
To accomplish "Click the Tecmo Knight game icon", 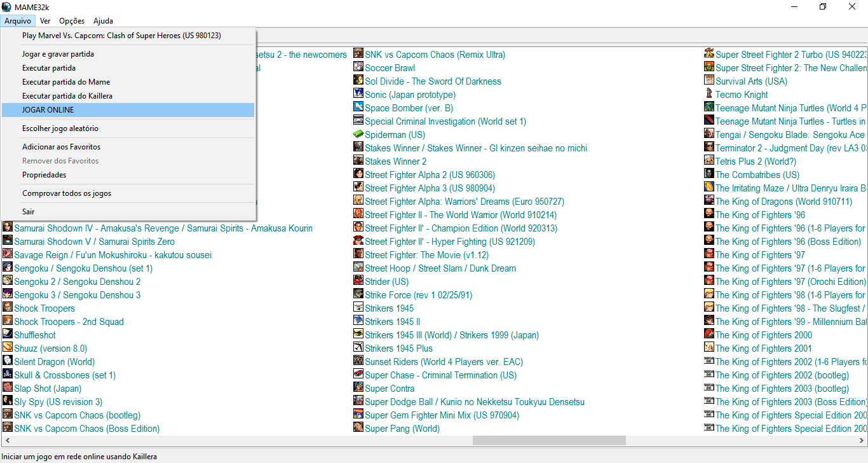I will [x=709, y=94].
